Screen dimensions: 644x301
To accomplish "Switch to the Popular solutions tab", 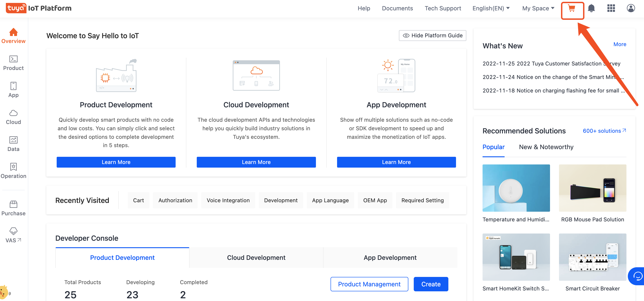I will pyautogui.click(x=494, y=147).
